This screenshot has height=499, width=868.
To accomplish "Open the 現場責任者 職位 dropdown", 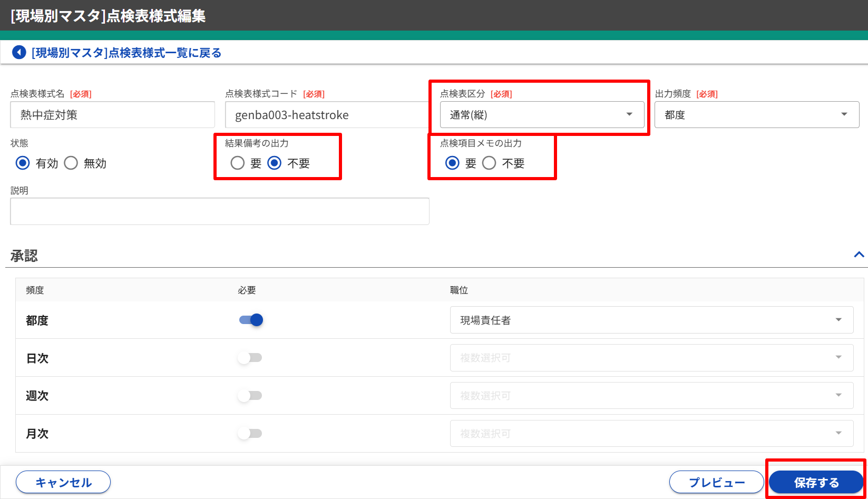I will tap(651, 320).
